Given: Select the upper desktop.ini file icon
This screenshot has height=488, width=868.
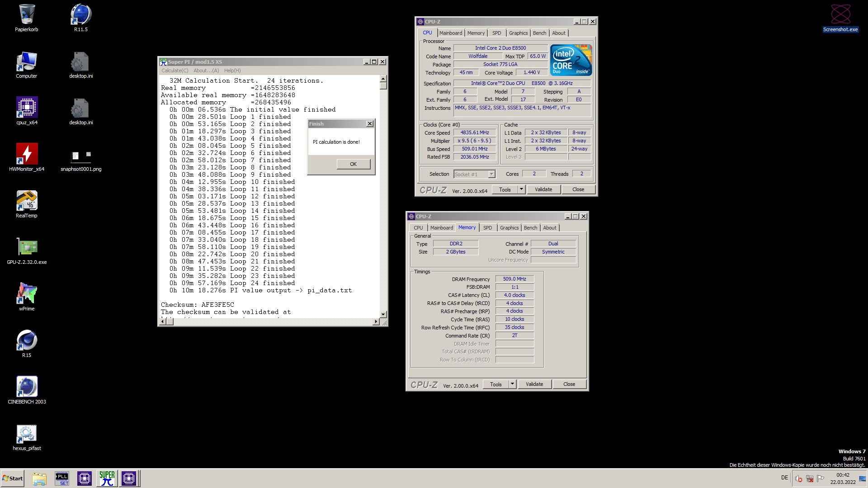Looking at the screenshot, I should (x=81, y=65).
